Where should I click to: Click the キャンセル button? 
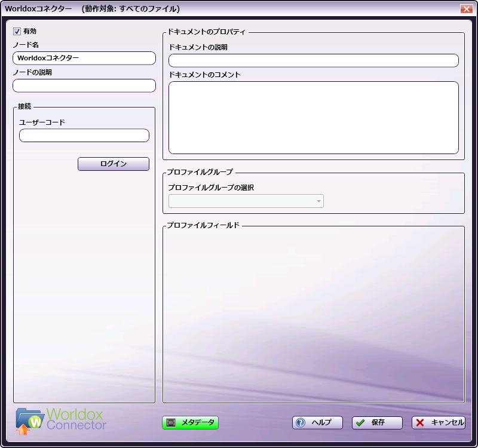click(x=439, y=423)
